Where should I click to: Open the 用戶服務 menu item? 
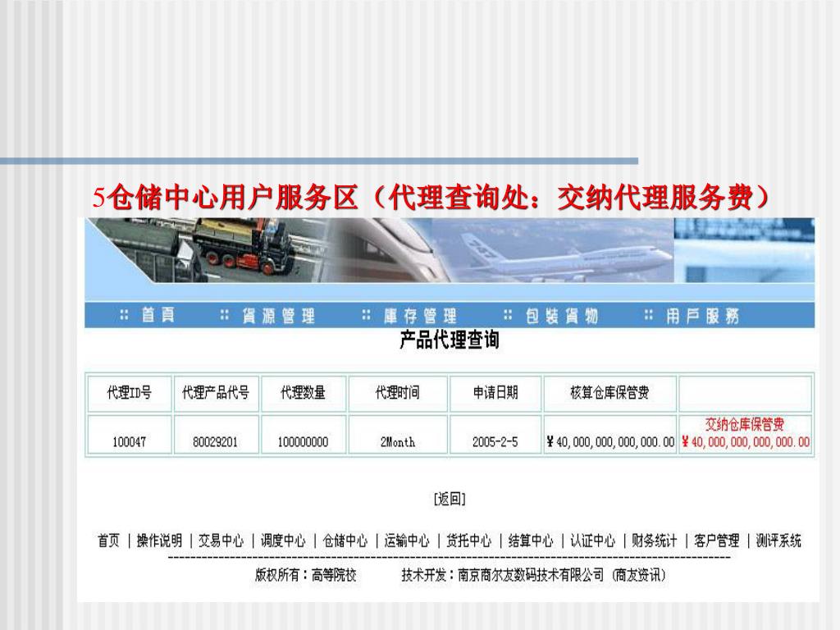702,316
